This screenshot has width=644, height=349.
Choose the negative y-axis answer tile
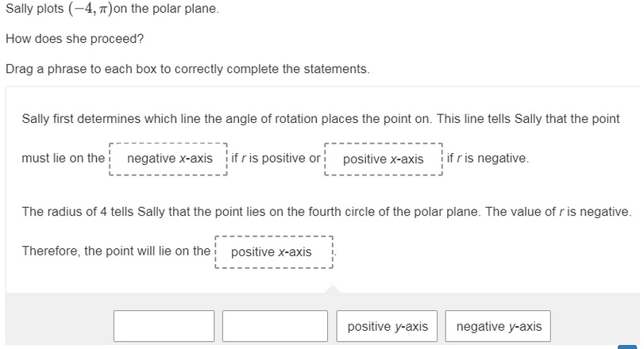click(x=499, y=326)
